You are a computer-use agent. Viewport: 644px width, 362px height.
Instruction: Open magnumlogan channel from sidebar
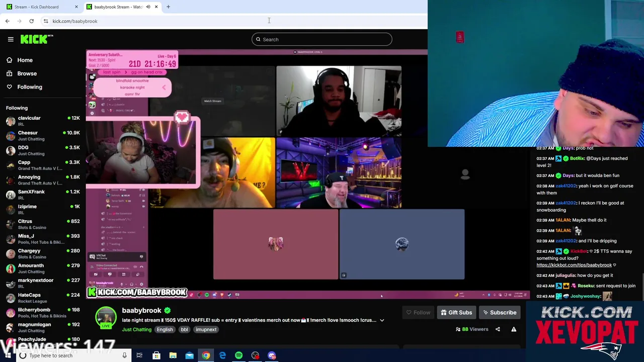(43, 327)
